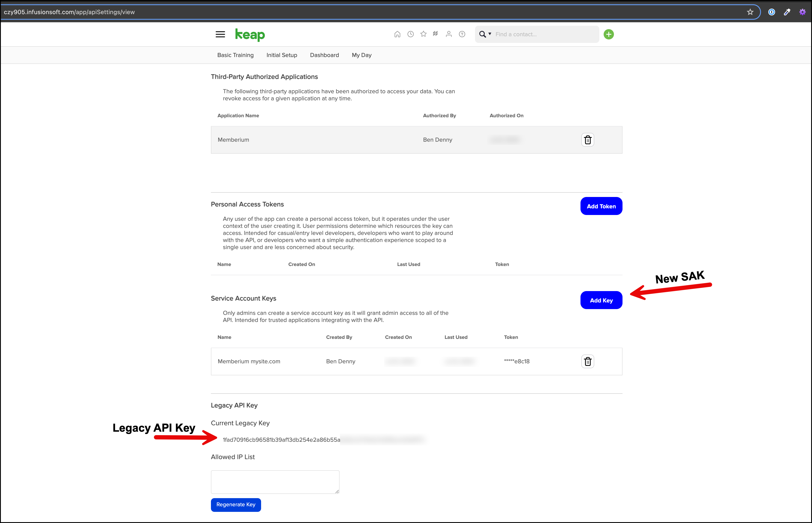Open the Basic Training tab
The image size is (812, 523).
click(x=235, y=55)
